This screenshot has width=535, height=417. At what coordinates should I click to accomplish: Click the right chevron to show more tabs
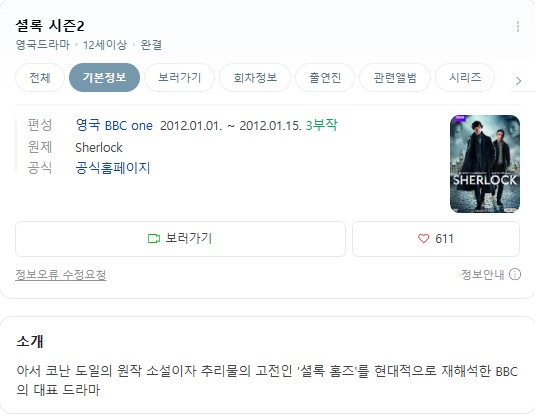point(519,81)
